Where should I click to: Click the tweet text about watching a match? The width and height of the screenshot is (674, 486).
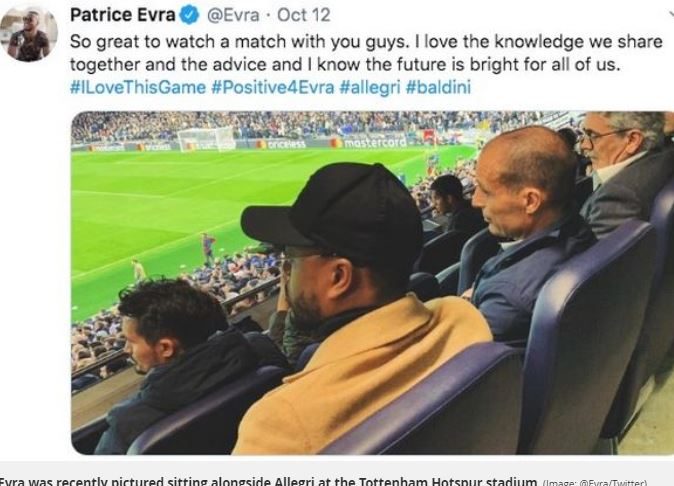tap(366, 53)
